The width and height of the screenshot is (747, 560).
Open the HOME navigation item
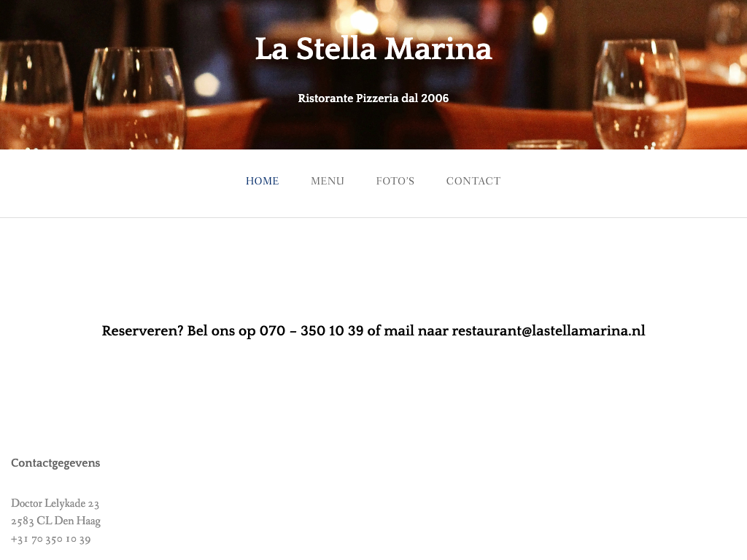coord(262,181)
